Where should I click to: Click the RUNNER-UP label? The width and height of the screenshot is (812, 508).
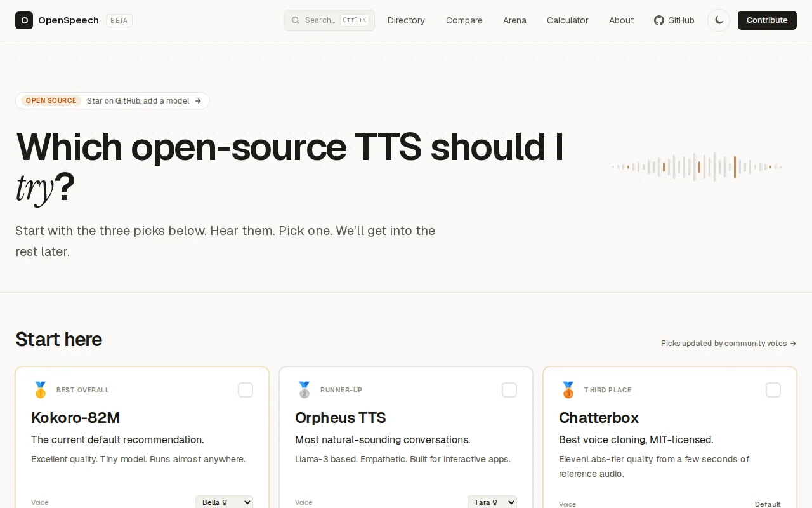coord(341,390)
